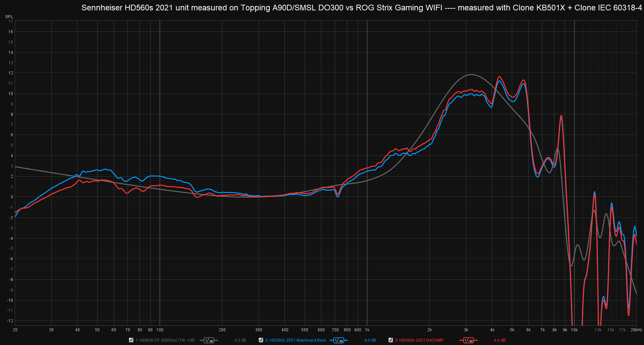
Task: Click the 10k frequency axis label
Action: [574, 330]
